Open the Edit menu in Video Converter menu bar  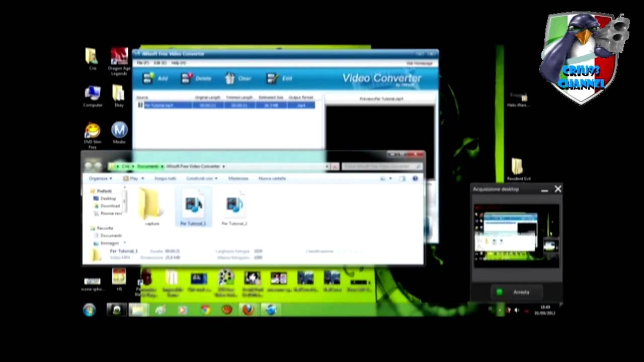coord(160,63)
